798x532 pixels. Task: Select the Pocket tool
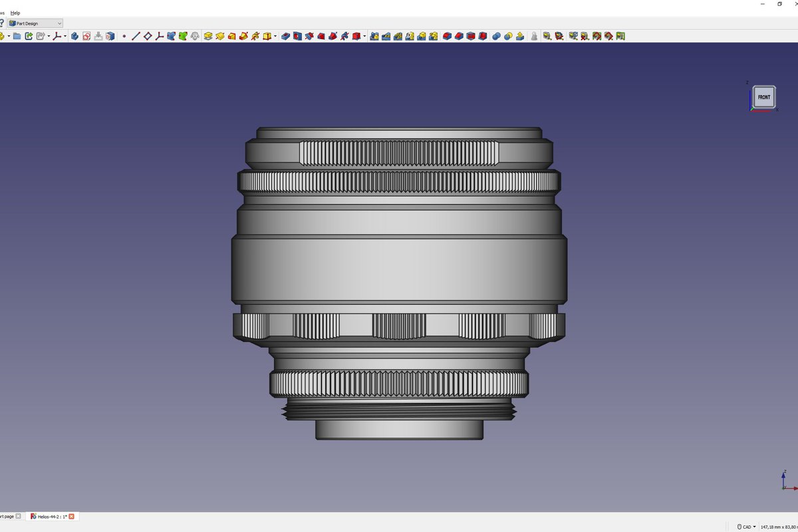point(285,37)
